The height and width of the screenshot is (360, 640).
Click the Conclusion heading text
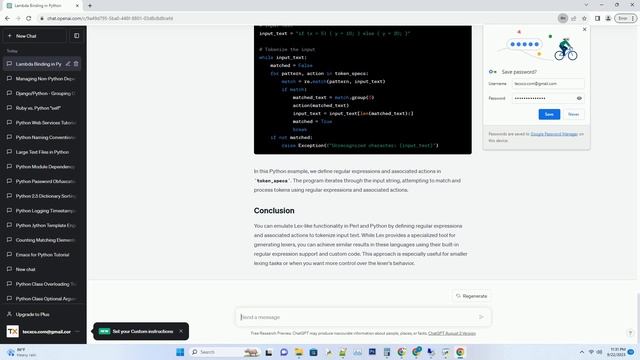tap(274, 211)
